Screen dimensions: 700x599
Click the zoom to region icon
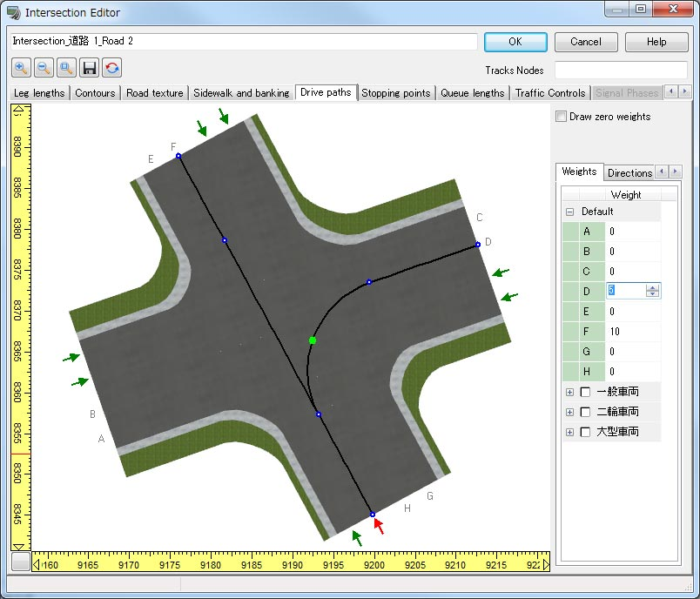click(66, 68)
